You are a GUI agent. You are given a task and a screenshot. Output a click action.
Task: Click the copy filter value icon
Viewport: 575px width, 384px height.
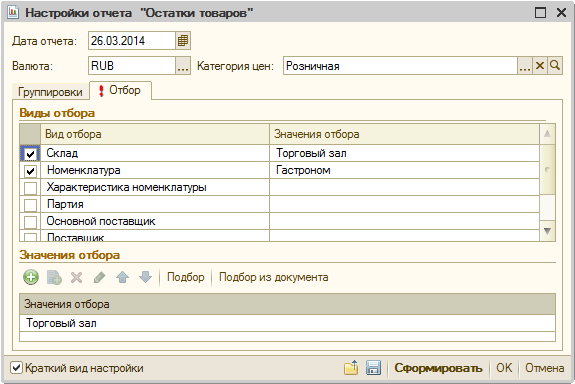tap(54, 277)
